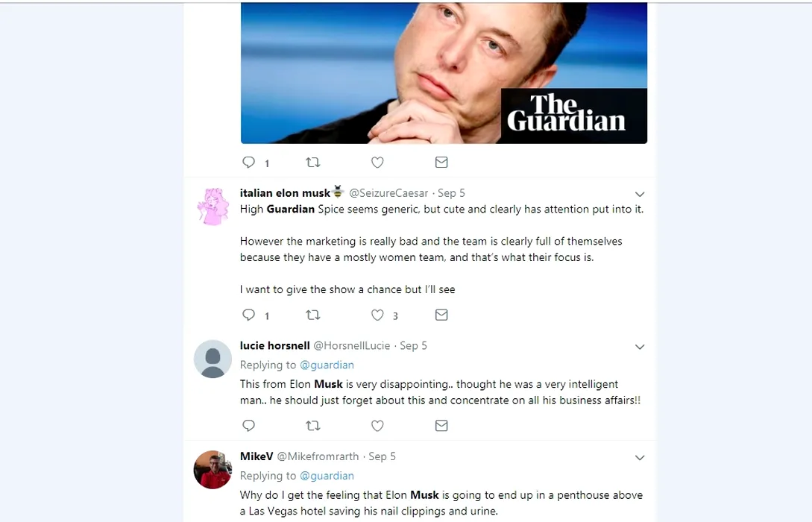
Task: Open the dropdown arrow on MikeV's tweet
Action: [640, 458]
